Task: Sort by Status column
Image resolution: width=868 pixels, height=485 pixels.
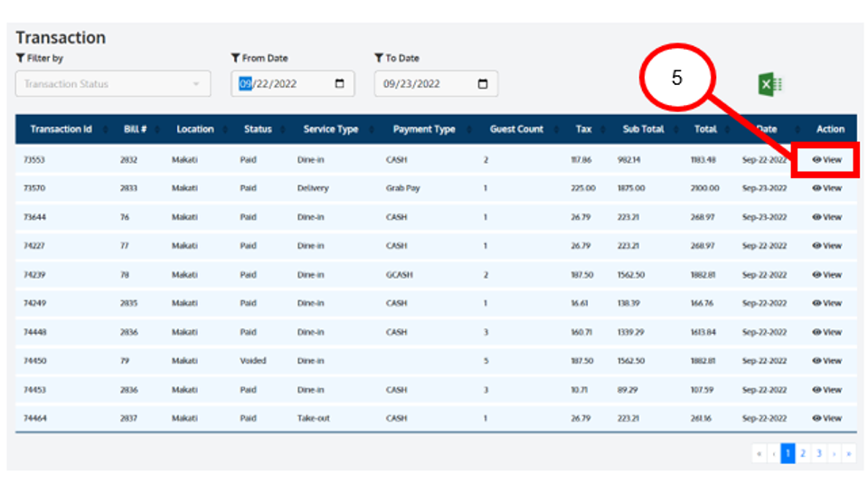Action: click(x=258, y=129)
